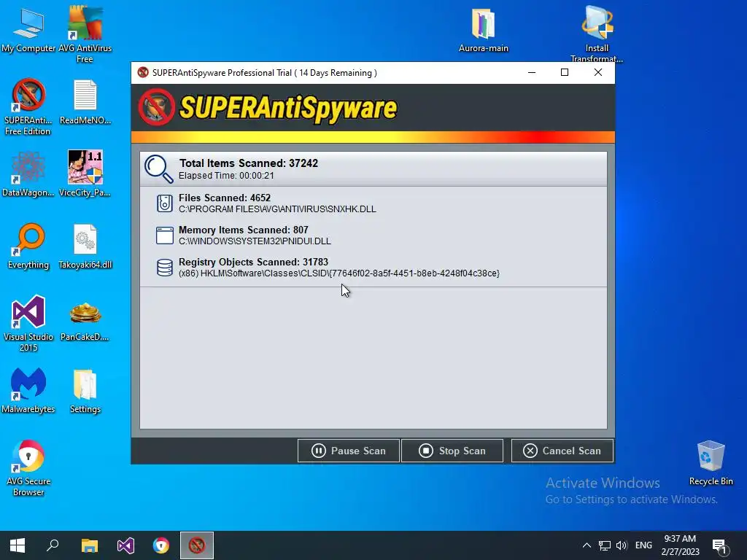Select the Aurora-main folder icon
The width and height of the screenshot is (747, 560).
[484, 29]
